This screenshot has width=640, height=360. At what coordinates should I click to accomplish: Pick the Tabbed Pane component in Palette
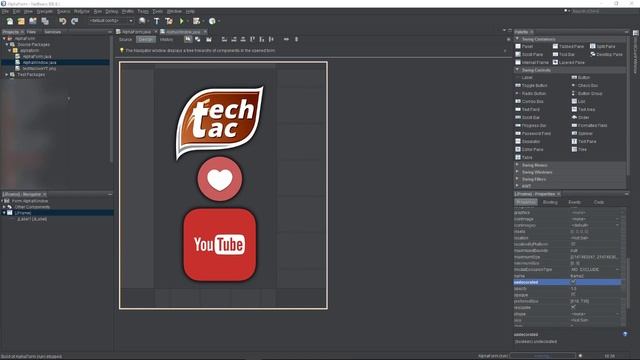(x=569, y=47)
